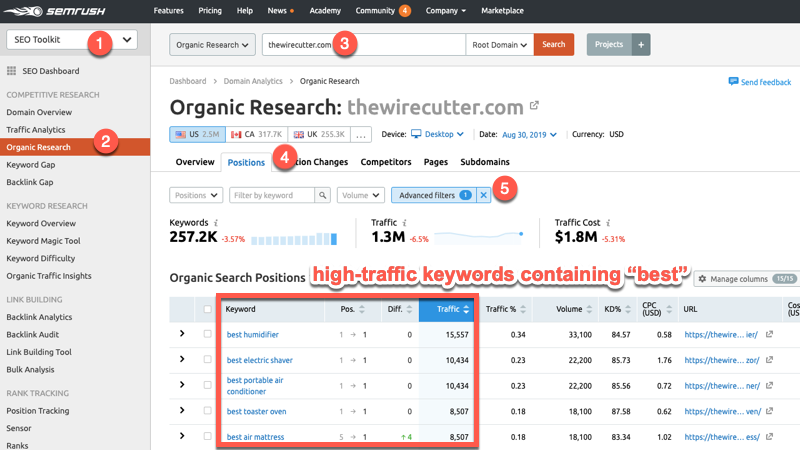The height and width of the screenshot is (450, 800).
Task: Open external link icon beside thewirecutter.com title
Action: pos(534,106)
